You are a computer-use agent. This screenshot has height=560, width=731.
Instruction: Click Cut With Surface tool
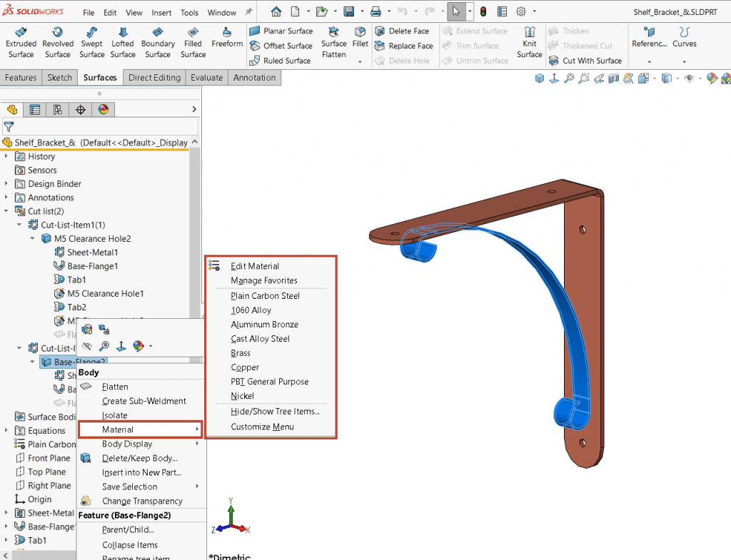[x=585, y=61]
